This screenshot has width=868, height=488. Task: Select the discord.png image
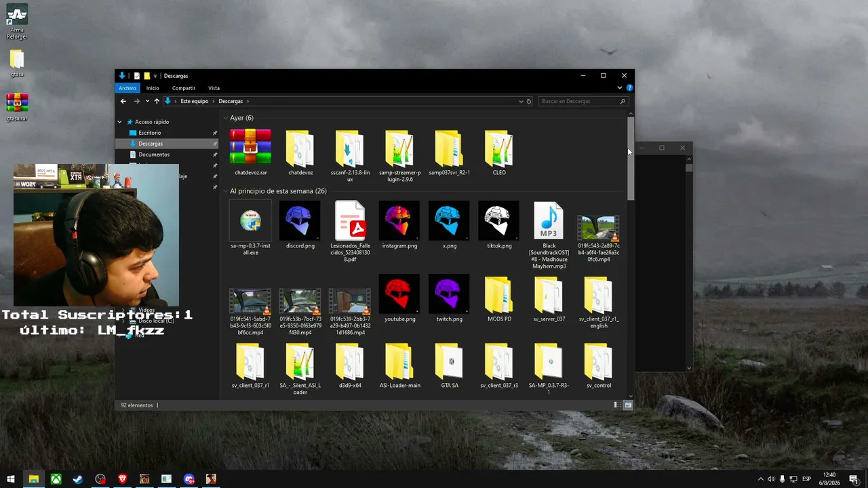click(300, 225)
